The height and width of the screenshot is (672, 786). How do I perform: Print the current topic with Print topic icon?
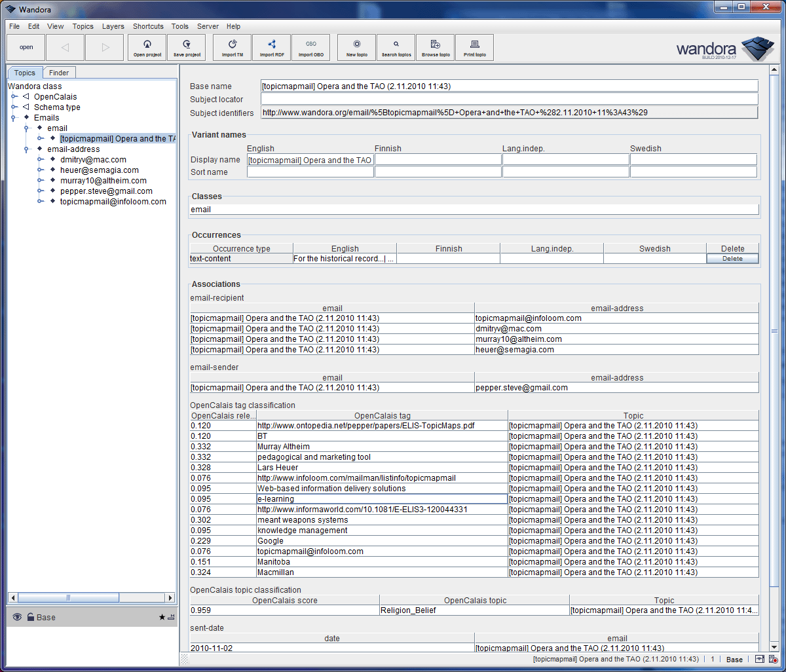coord(474,47)
